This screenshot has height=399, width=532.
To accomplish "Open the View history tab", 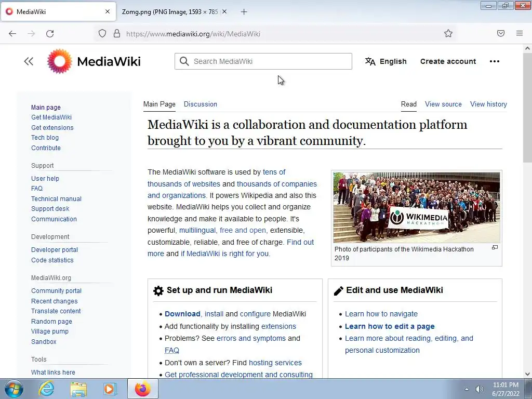I will (x=488, y=104).
